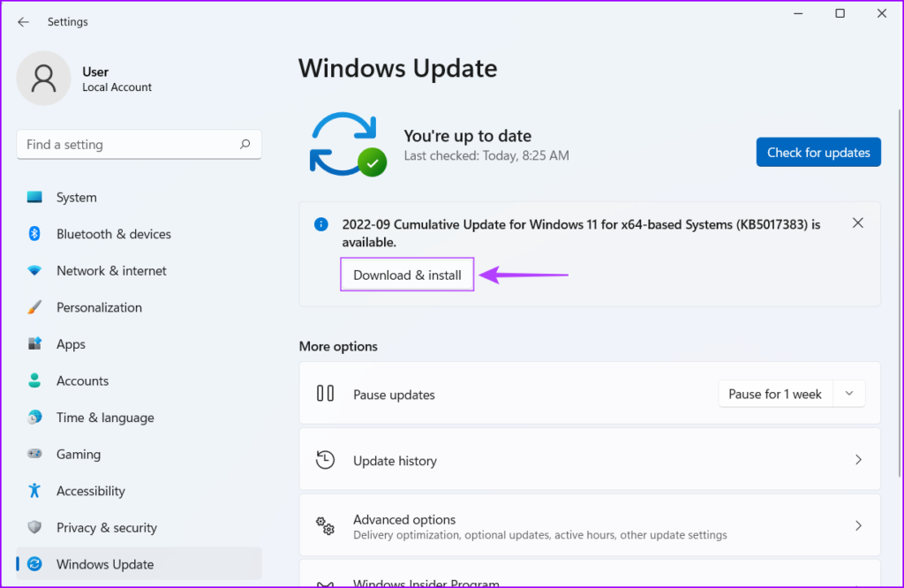This screenshot has height=588, width=904.
Task: Select Accounts in sidebar
Action: [x=139, y=381]
